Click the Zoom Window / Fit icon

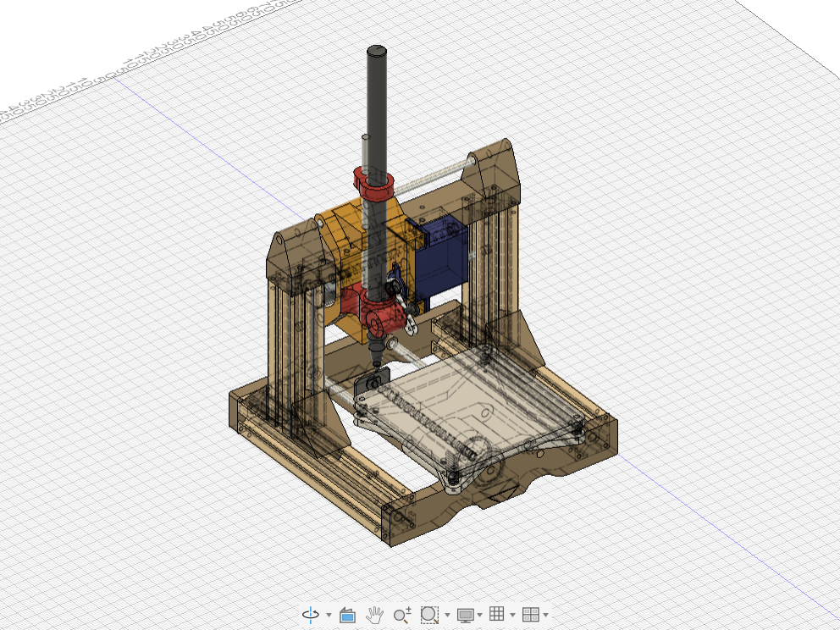coord(429,615)
